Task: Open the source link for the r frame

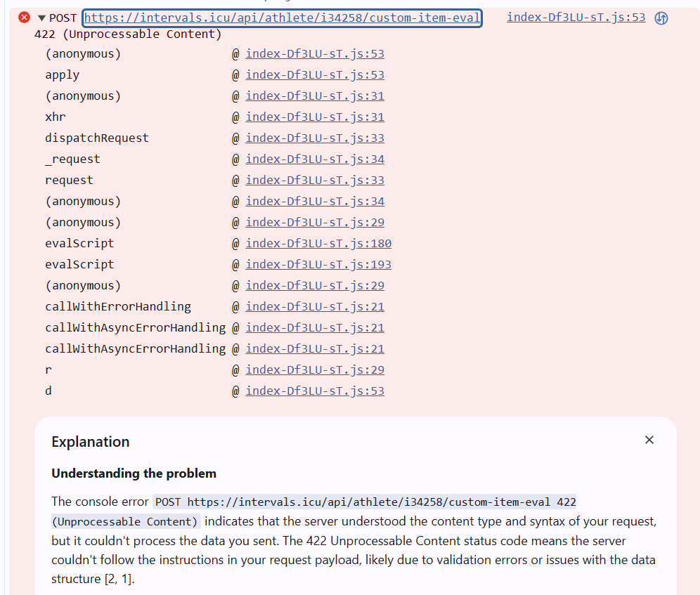Action: [314, 370]
